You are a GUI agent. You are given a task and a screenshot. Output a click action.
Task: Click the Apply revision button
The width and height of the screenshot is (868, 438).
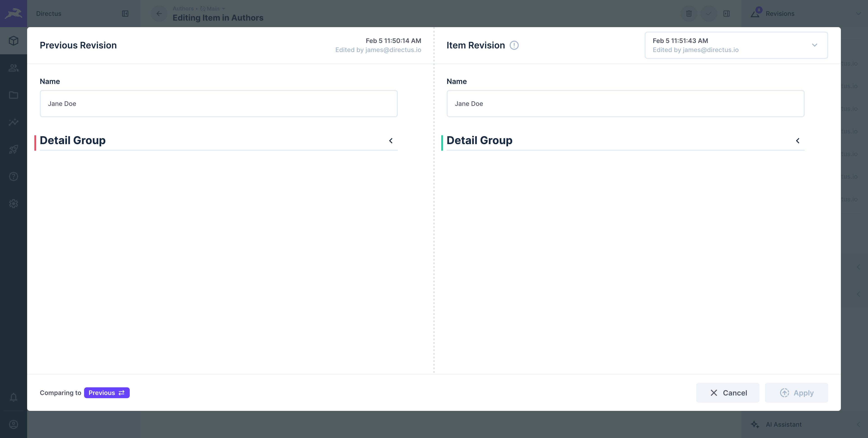tap(796, 393)
